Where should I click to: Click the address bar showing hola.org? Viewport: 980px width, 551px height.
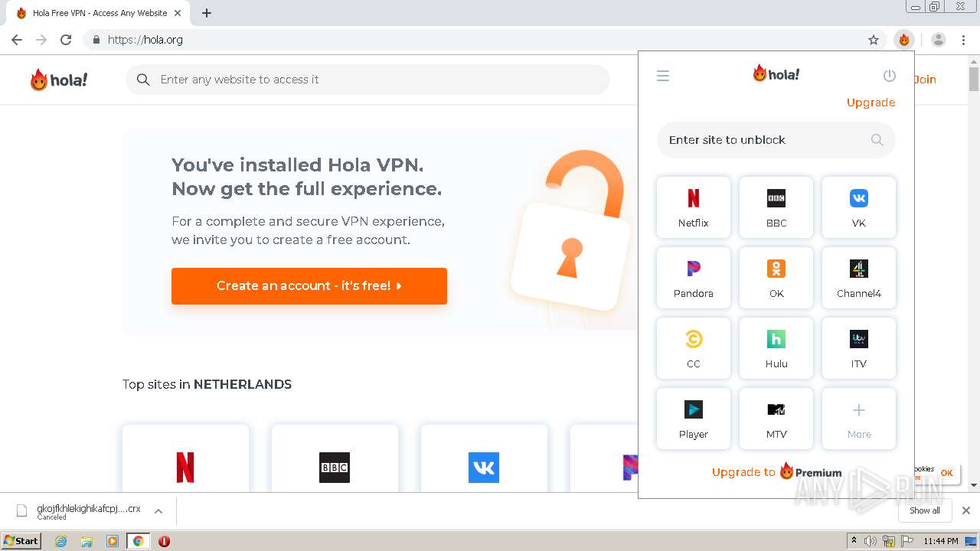[x=485, y=40]
